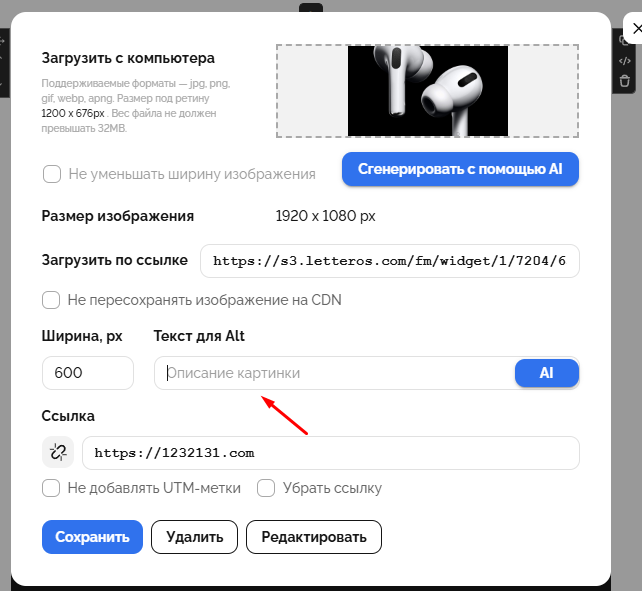Click the duplicate block icon in sidebar

(x=623, y=41)
